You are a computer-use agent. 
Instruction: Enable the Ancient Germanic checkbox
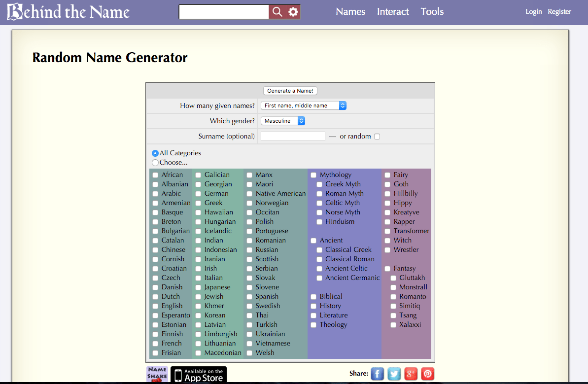tap(319, 278)
